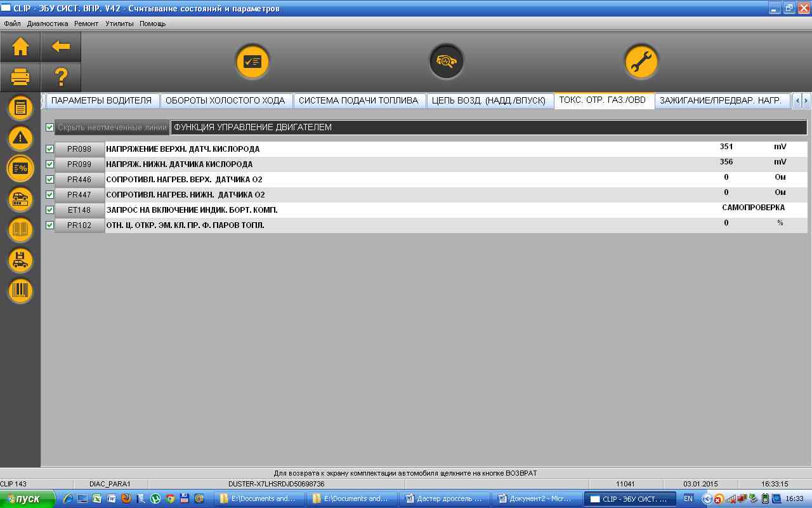Click the PR446 parameter button
812x508 pixels.
79,180
